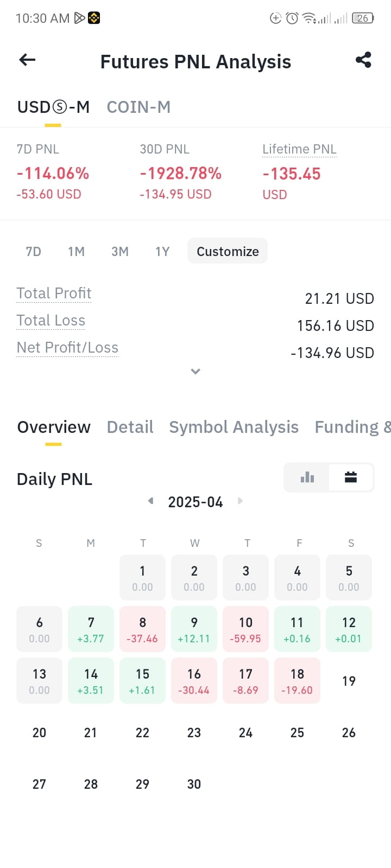Screen dimensions: 391x868
Task: Select the 1M time range
Action: [76, 251]
